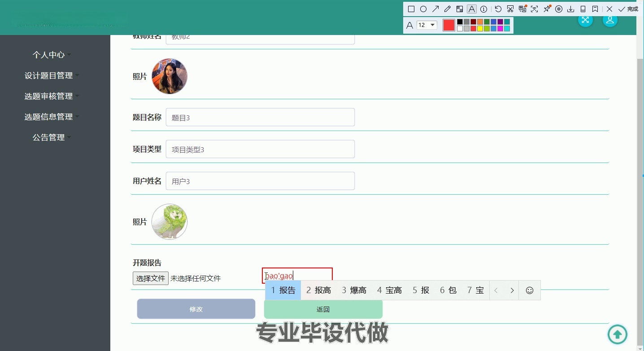Click the 题目名称 input field
This screenshot has height=351, width=644.
[x=260, y=117]
